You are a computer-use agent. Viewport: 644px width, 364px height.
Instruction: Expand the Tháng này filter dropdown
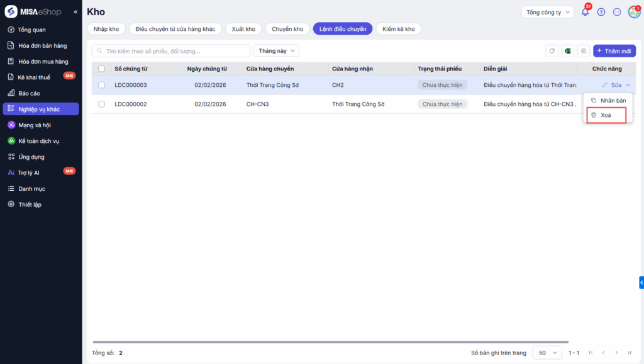[x=276, y=51]
